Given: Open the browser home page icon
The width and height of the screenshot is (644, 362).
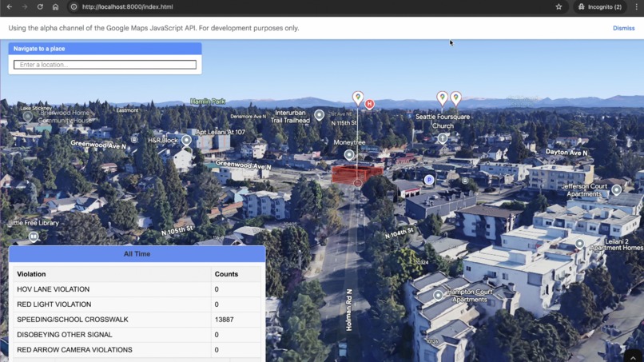Looking at the screenshot, I should (55, 6).
